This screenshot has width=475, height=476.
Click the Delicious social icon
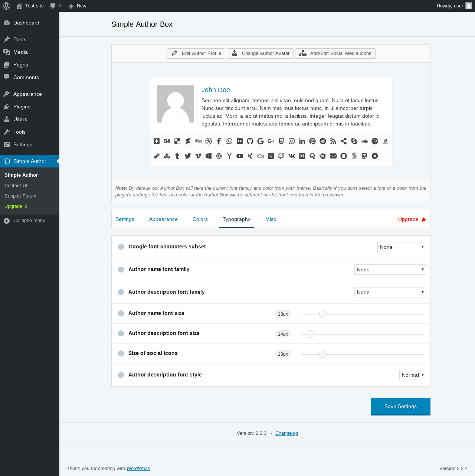(x=177, y=141)
